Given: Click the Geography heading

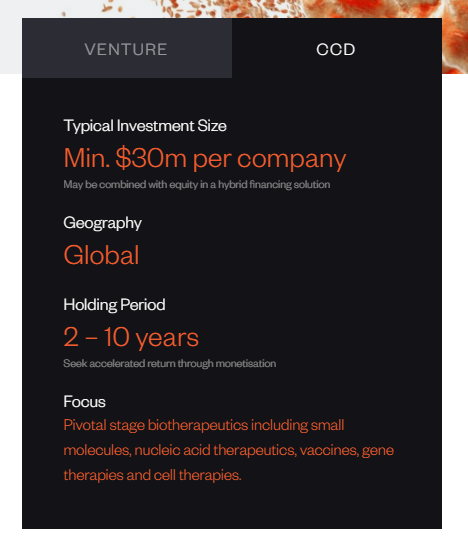Looking at the screenshot, I should tap(102, 223).
